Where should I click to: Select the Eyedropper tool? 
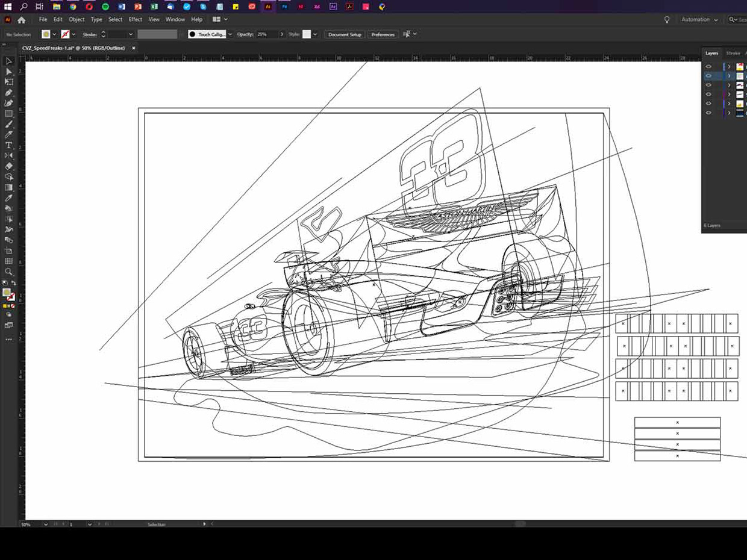(x=8, y=198)
